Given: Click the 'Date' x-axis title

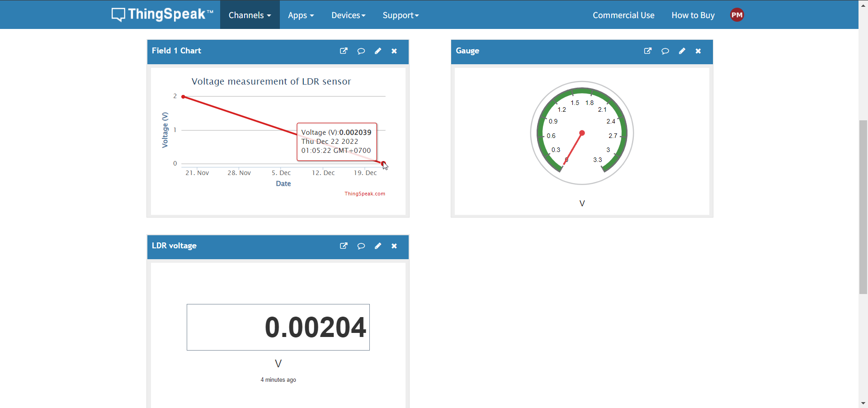Looking at the screenshot, I should [x=283, y=184].
